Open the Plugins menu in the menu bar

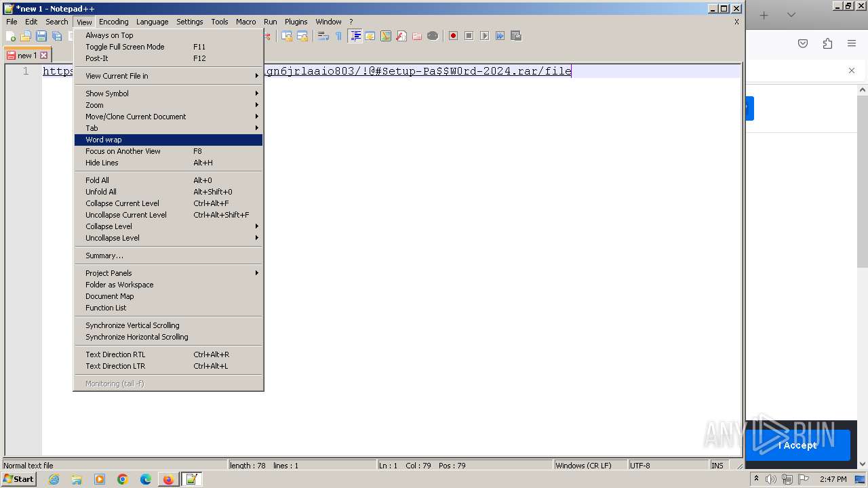click(296, 22)
